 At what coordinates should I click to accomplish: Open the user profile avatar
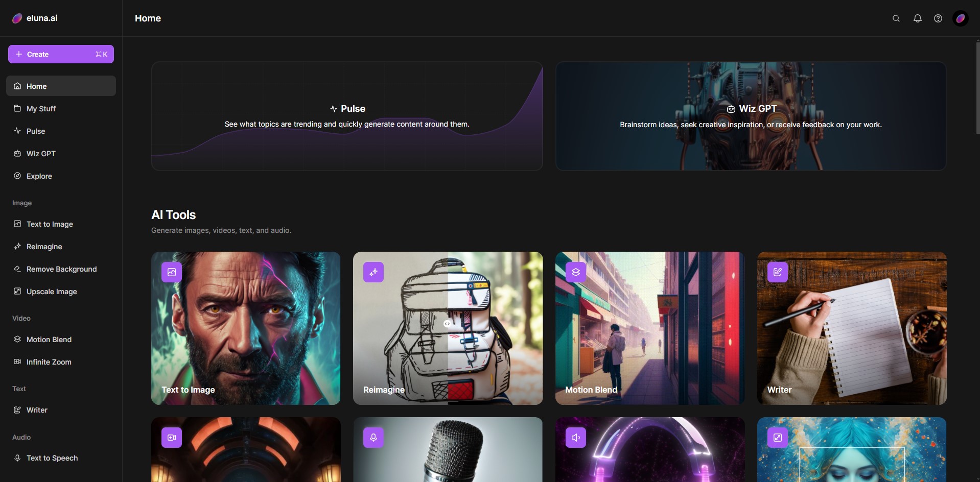(x=961, y=18)
